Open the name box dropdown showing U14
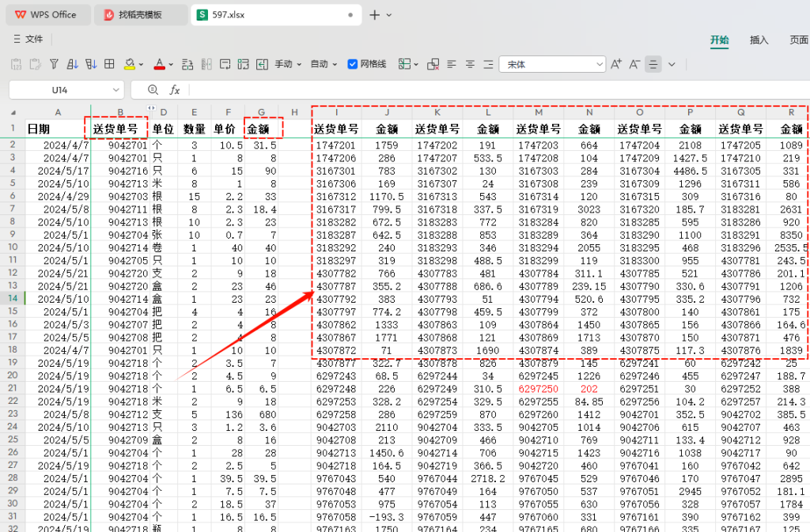 coord(115,90)
